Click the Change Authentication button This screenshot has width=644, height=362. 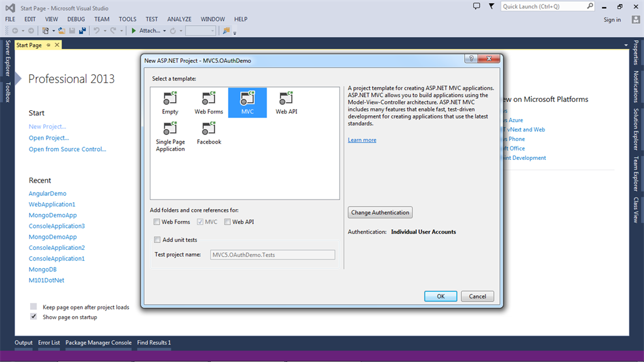pos(380,212)
